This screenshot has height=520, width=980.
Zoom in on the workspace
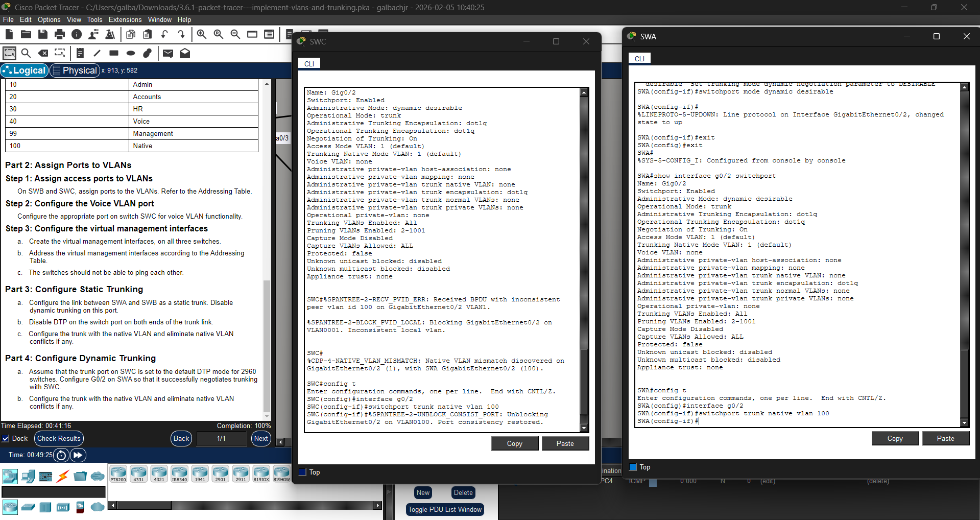tap(202, 34)
